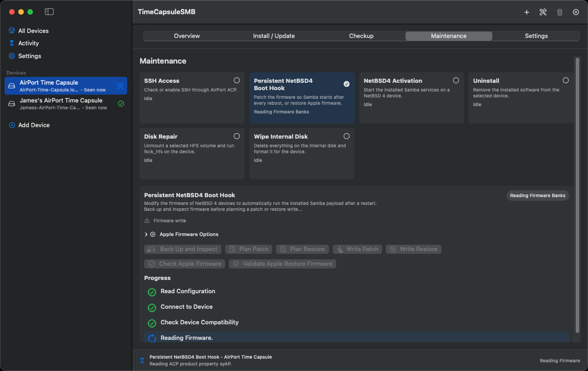Click the circled X icon in toolbar

[576, 12]
